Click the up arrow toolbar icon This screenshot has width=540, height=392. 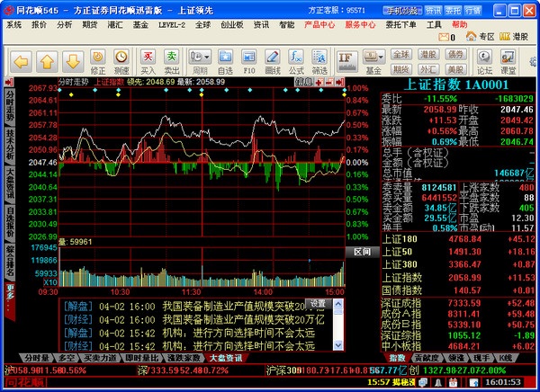click(x=47, y=62)
